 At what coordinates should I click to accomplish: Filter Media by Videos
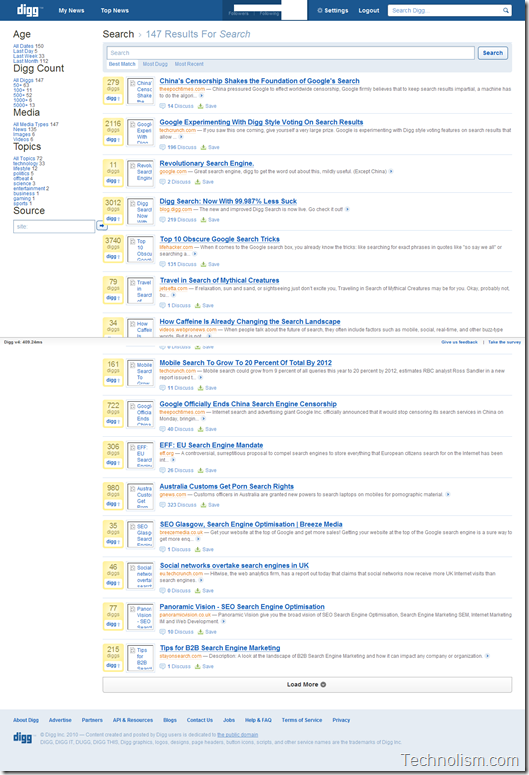pos(23,139)
